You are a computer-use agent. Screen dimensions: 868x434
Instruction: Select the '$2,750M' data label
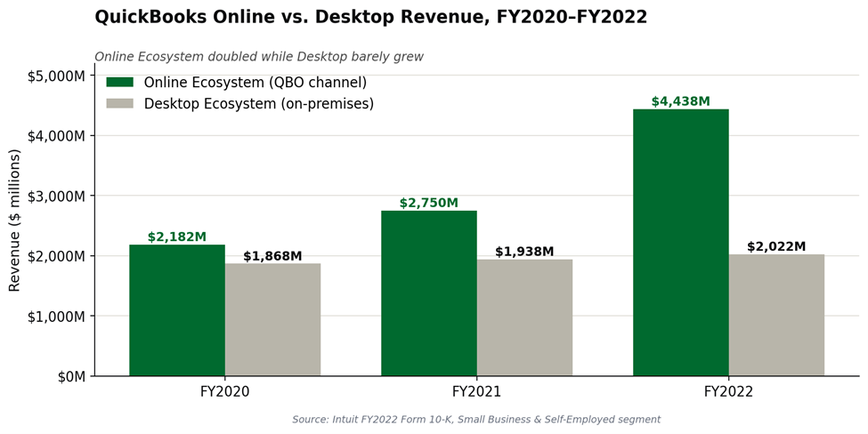click(x=428, y=203)
